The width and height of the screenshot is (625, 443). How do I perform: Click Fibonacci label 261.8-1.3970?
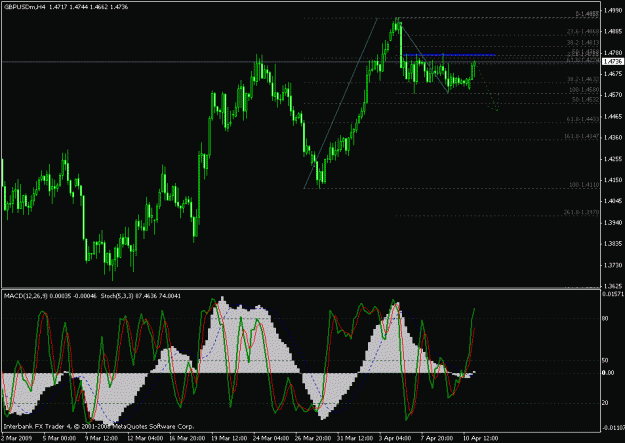click(x=582, y=213)
